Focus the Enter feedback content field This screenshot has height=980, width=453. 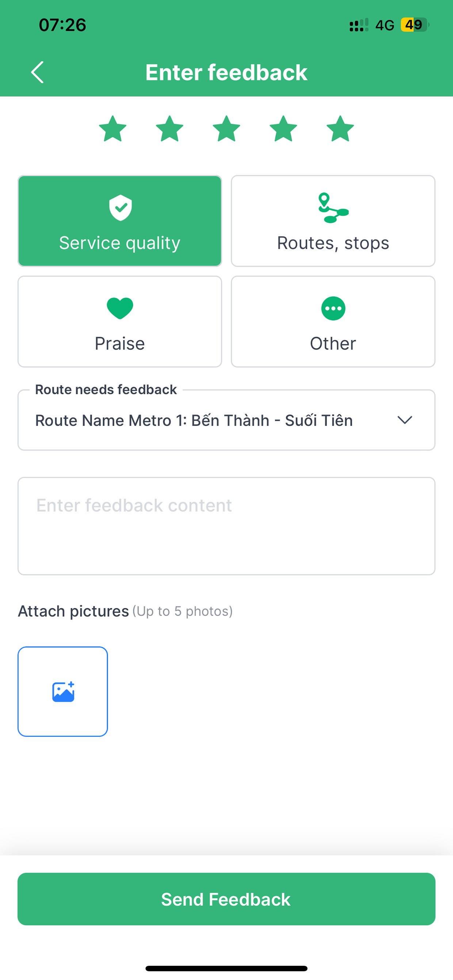[x=226, y=526]
